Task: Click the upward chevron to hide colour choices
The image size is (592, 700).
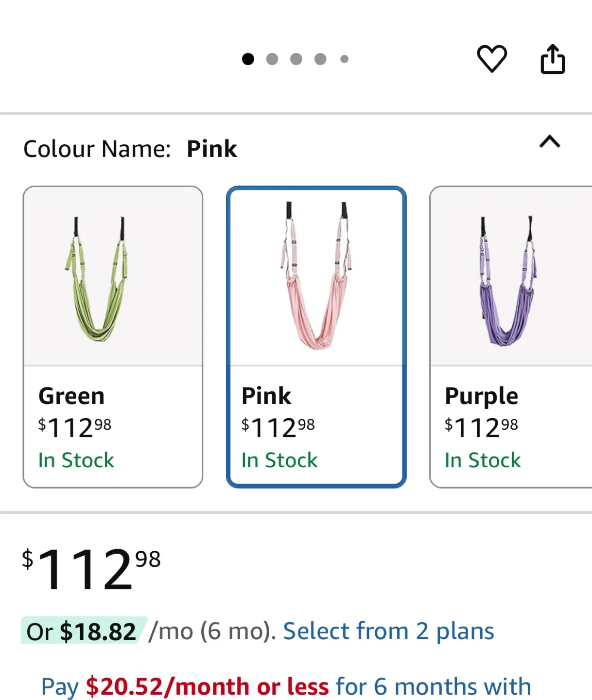Action: coord(550,142)
